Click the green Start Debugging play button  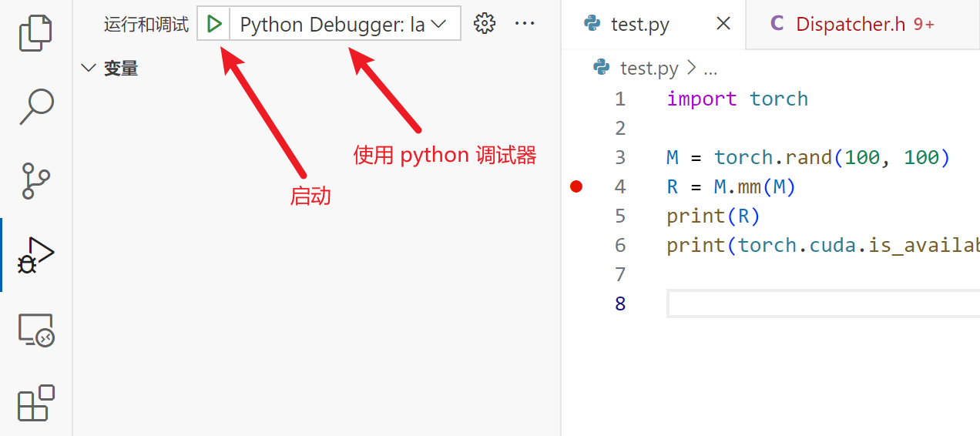[214, 24]
